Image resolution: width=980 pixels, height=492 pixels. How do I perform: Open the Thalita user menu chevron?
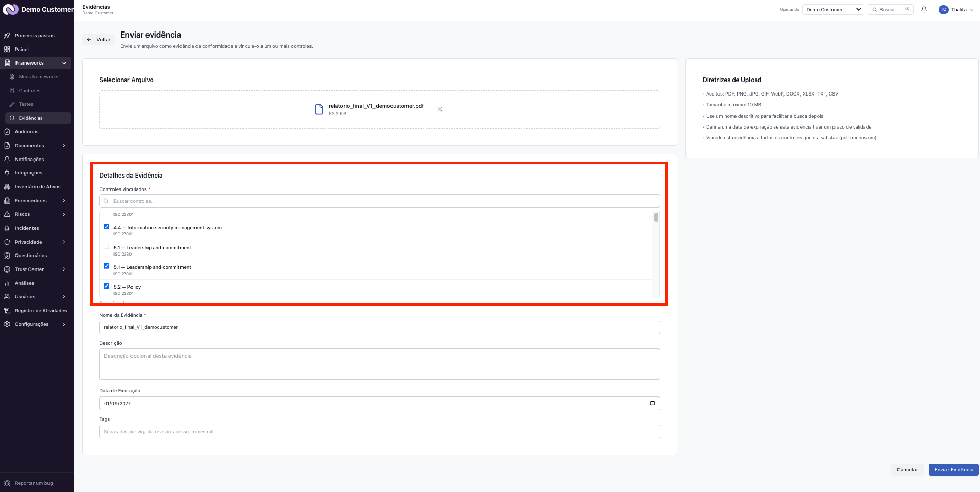(x=972, y=10)
